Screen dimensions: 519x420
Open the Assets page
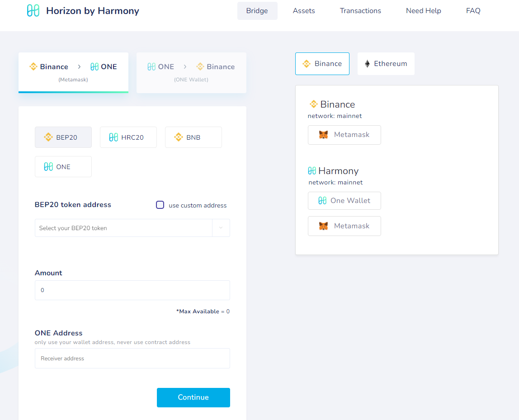[x=304, y=10]
